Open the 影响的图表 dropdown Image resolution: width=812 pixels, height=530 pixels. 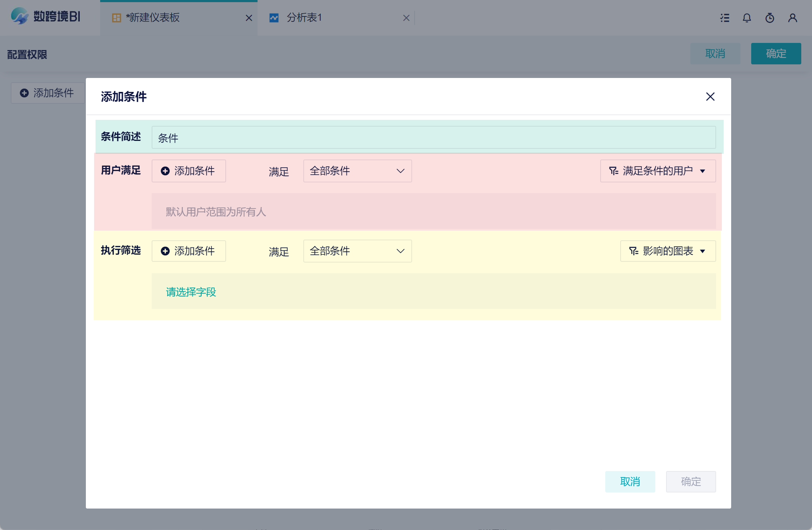667,251
